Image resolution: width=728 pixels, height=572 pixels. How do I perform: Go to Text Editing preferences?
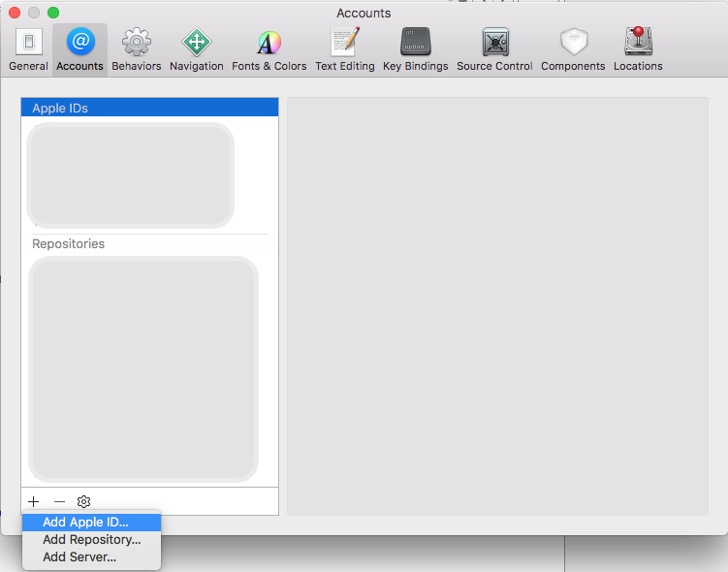click(x=345, y=49)
